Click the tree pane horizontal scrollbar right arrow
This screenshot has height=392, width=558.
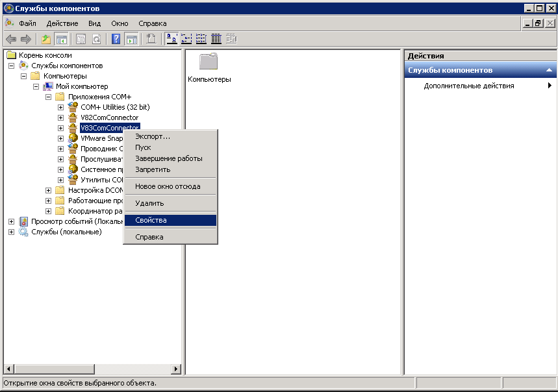point(175,369)
